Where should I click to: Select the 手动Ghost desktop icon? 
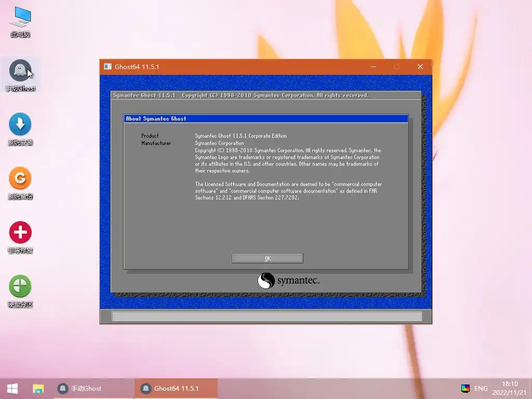point(20,75)
